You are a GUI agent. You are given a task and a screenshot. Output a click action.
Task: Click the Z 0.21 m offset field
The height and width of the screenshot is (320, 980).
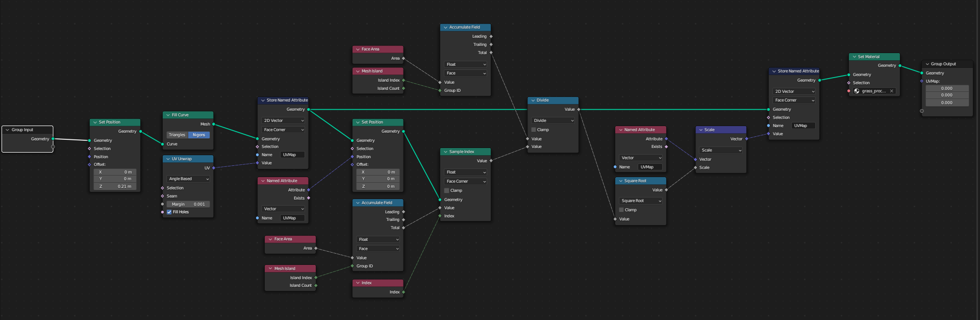coord(115,186)
